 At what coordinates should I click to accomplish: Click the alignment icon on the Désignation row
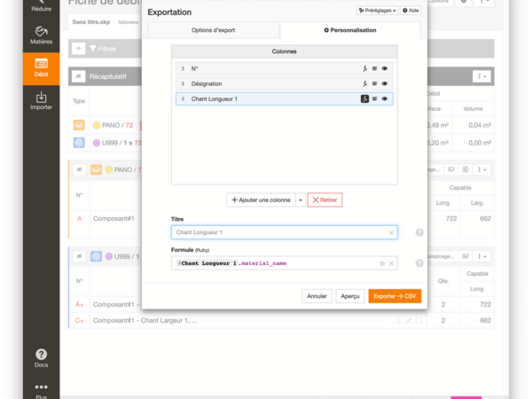tap(375, 83)
